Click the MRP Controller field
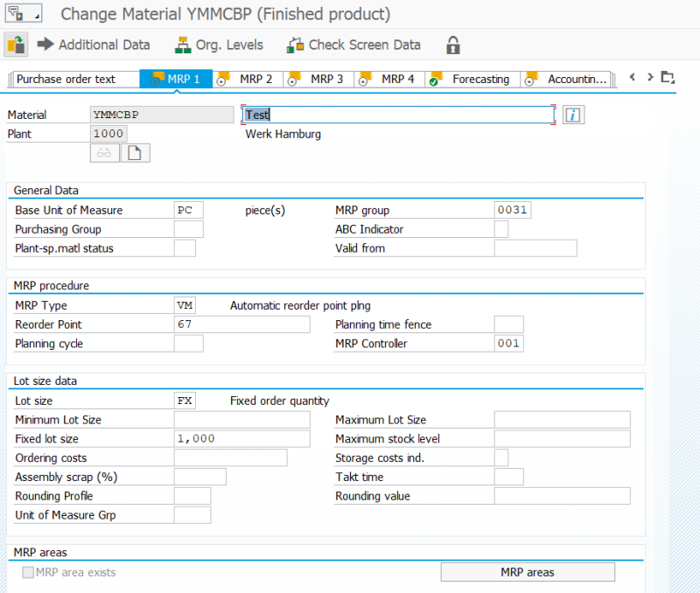Viewport: 700px width, 593px height. 508,344
